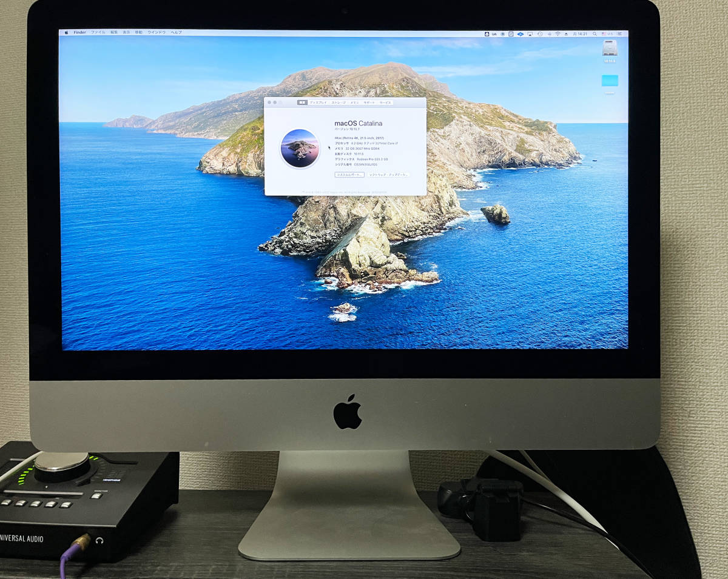
Task: Open the Time Machine menu icon
Action: point(541,34)
